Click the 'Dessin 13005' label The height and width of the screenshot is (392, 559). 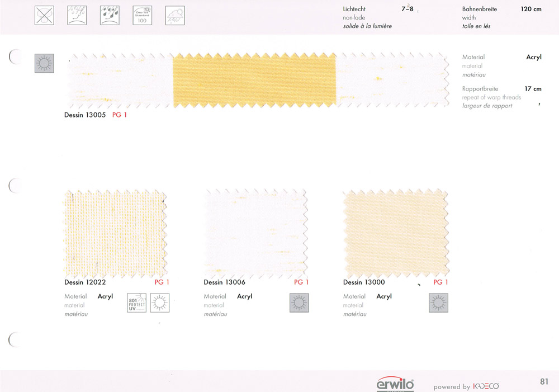[85, 115]
